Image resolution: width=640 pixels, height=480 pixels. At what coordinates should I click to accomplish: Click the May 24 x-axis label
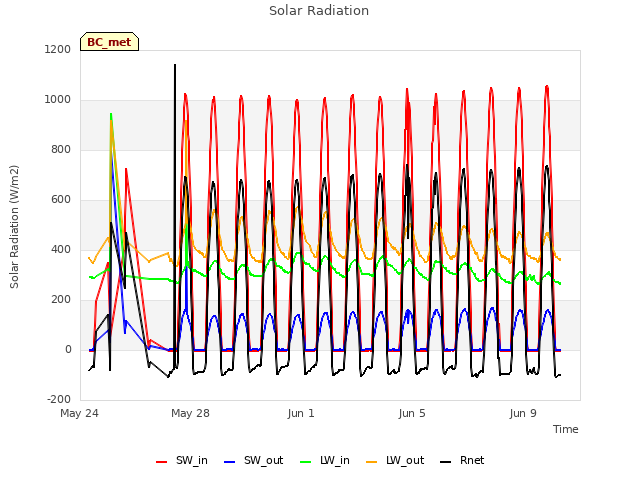click(x=80, y=413)
